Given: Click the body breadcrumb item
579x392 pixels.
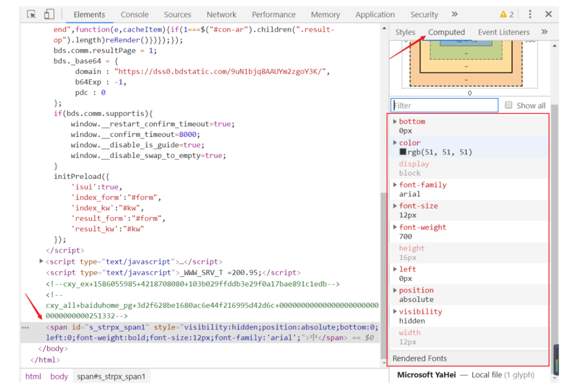Looking at the screenshot, I should (59, 377).
